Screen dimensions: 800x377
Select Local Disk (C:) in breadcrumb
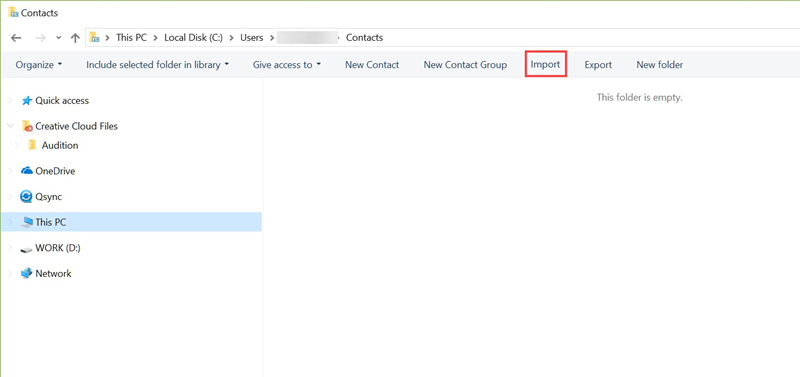click(x=193, y=37)
